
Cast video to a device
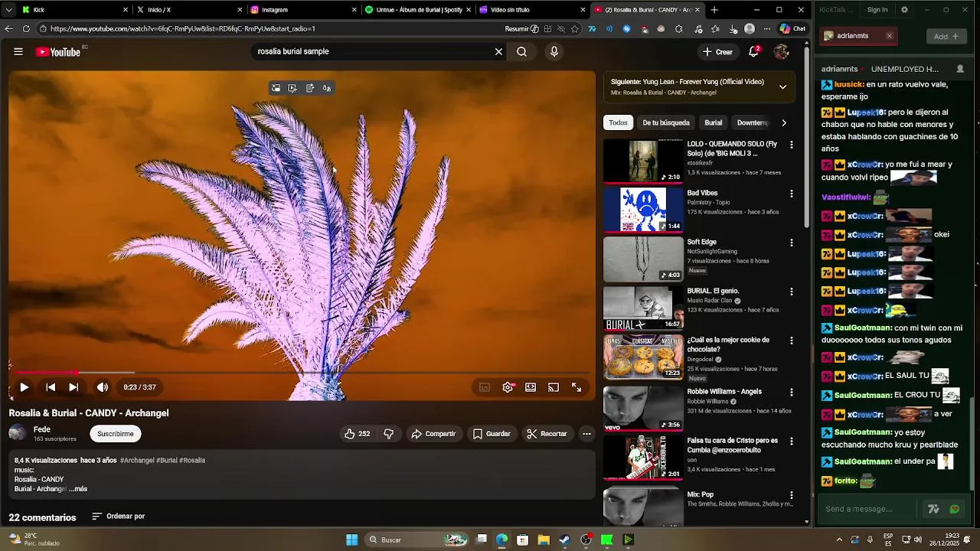[554, 387]
